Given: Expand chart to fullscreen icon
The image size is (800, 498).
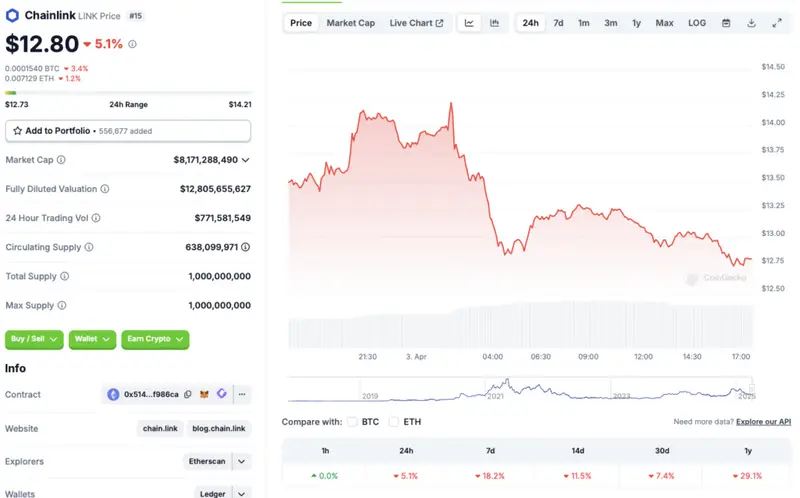Looking at the screenshot, I should point(777,23).
